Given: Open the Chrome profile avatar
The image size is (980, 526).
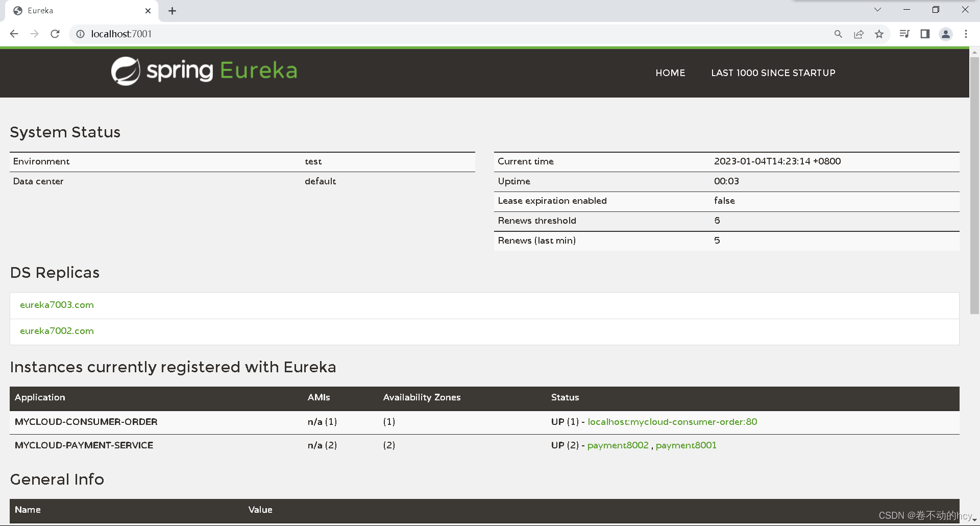Looking at the screenshot, I should tap(946, 34).
